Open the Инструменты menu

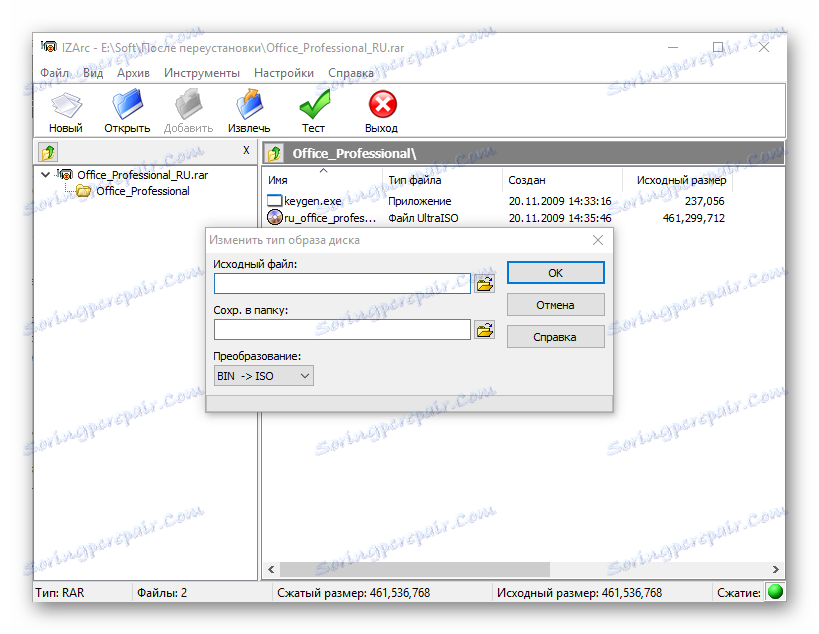[x=202, y=73]
